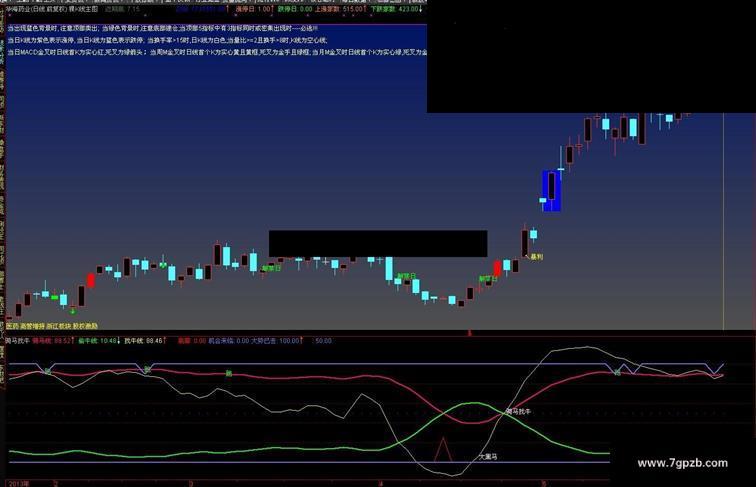Click the 医药 sector tag
756x487 pixels.
pos(12,326)
